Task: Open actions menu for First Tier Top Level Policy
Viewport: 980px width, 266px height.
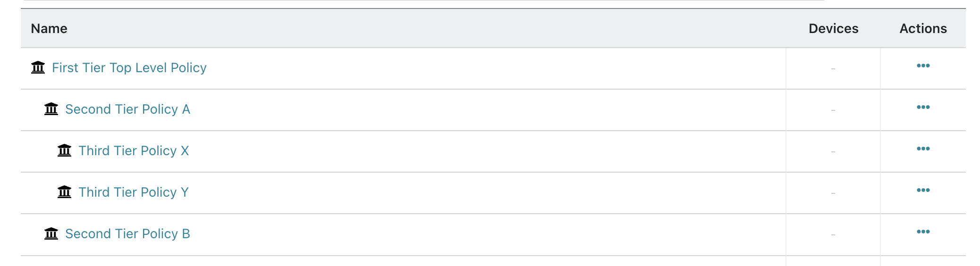Action: click(x=923, y=66)
